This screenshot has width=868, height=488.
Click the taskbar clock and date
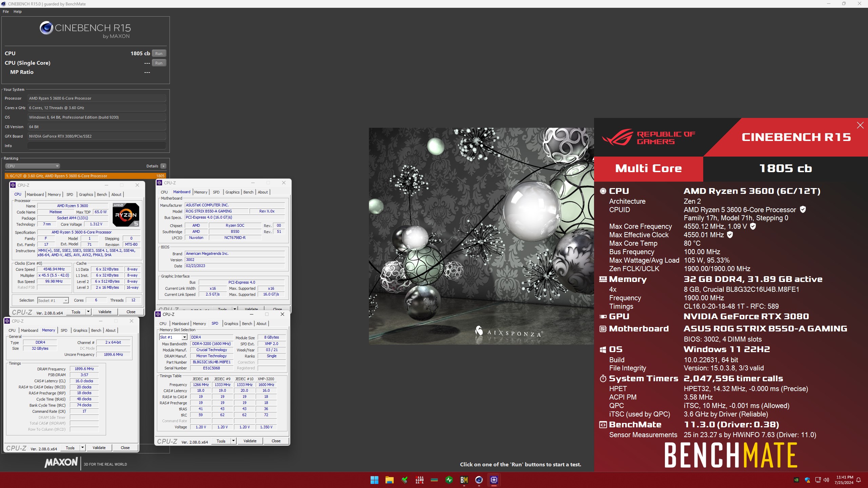point(844,480)
